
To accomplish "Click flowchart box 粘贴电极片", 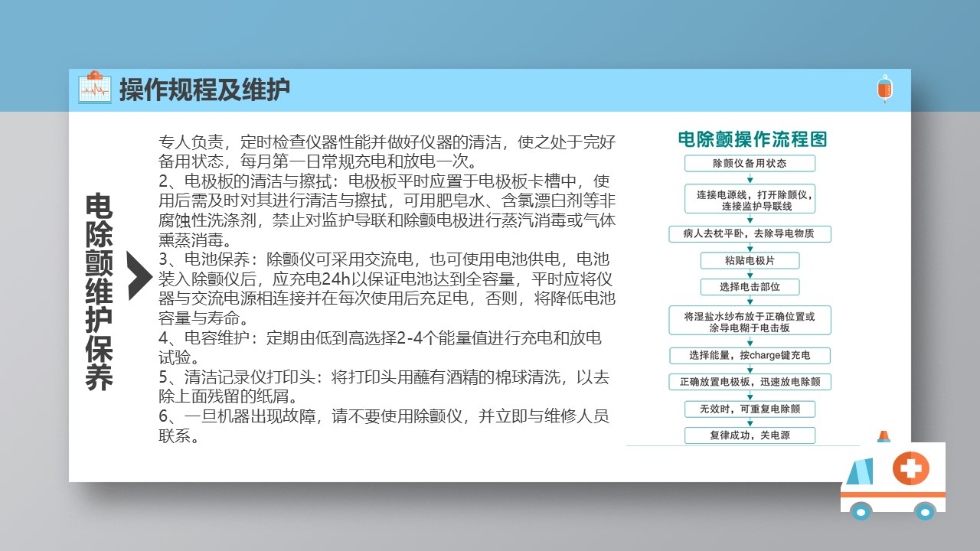I will (750, 260).
